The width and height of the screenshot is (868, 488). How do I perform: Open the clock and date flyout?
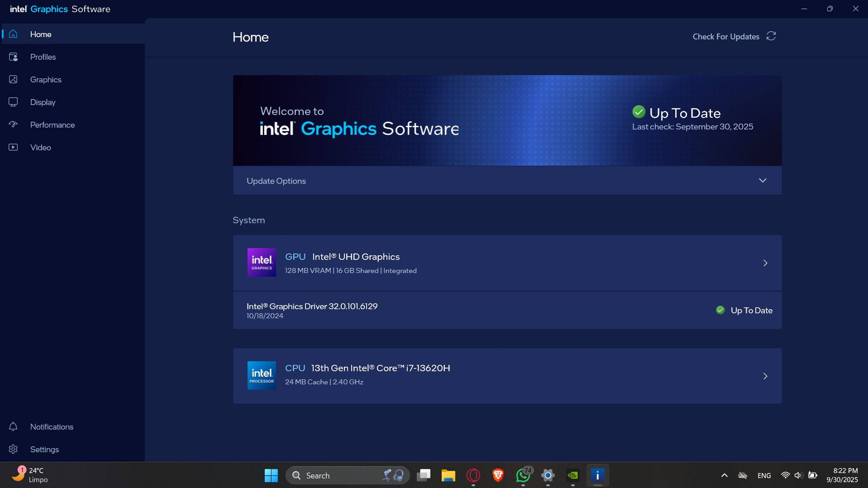click(x=842, y=475)
